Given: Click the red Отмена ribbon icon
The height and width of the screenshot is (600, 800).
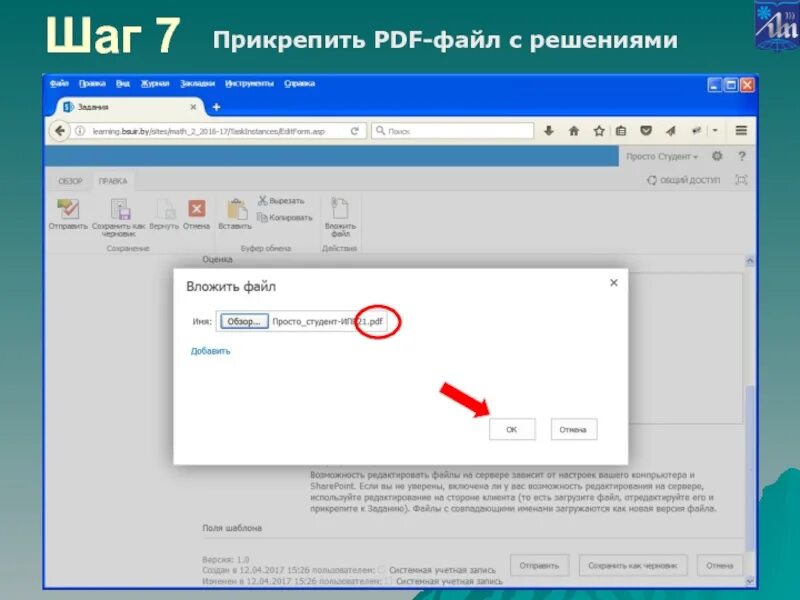Looking at the screenshot, I should (196, 214).
